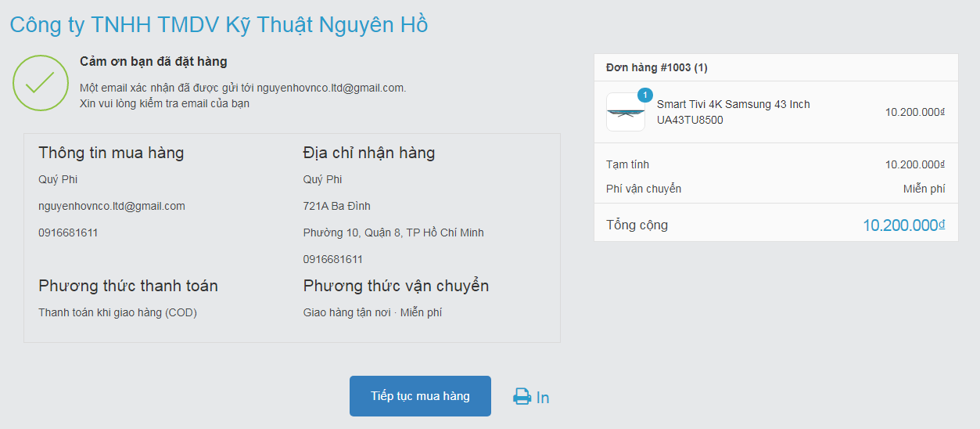Click the "Tạm tính" subtotal label
Screen dimensions: 980x429
click(x=627, y=164)
